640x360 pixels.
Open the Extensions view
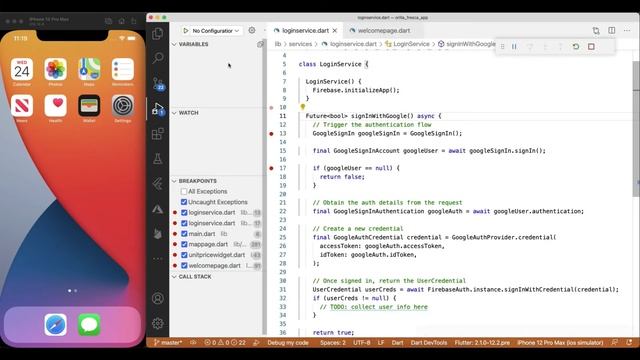pos(158,133)
